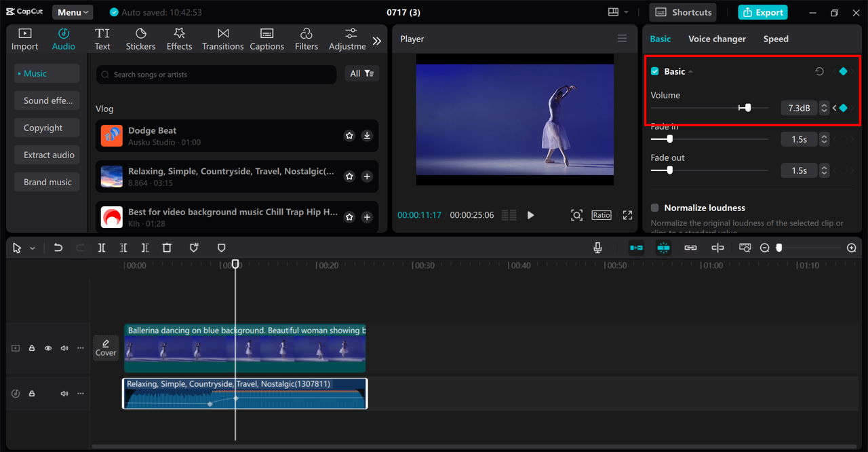Uncheck the Basic section checkbox
The image size is (868, 452).
point(655,71)
